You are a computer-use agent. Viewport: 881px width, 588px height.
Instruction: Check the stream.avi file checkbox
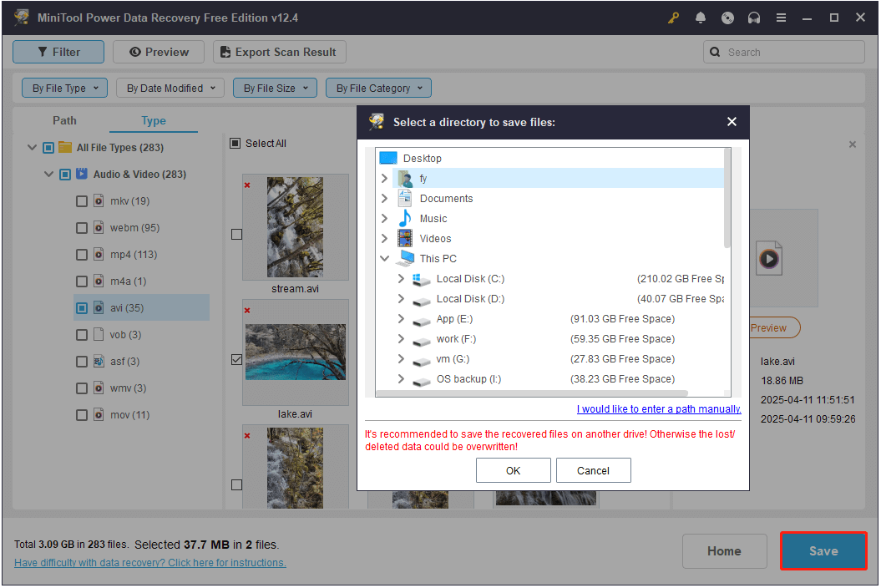coord(236,235)
